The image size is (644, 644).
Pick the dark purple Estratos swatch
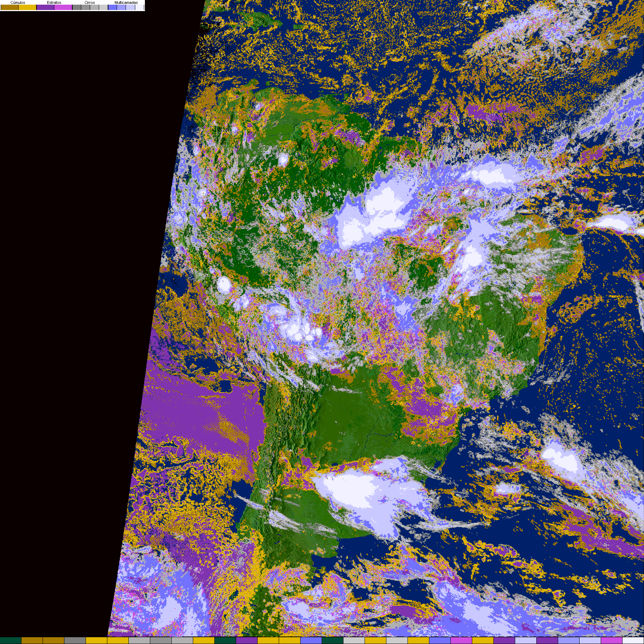pyautogui.click(x=45, y=7)
